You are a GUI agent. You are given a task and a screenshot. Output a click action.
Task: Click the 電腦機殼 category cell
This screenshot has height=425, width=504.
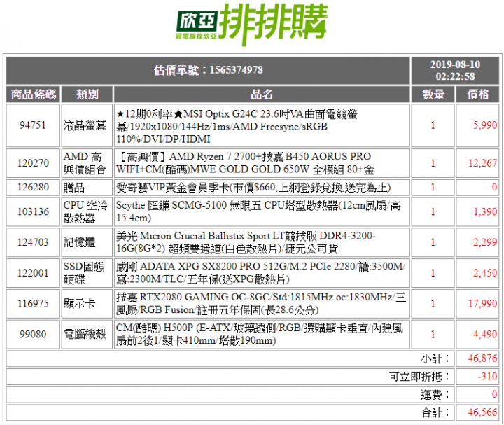[87, 335]
